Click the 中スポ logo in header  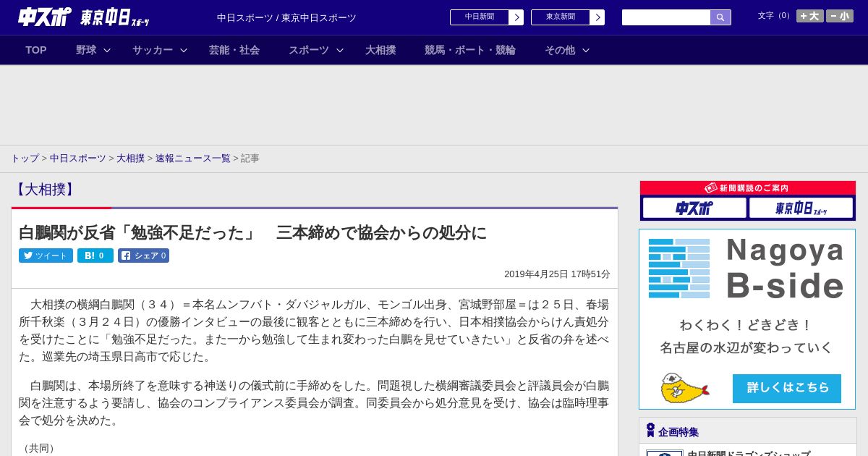pos(44,17)
